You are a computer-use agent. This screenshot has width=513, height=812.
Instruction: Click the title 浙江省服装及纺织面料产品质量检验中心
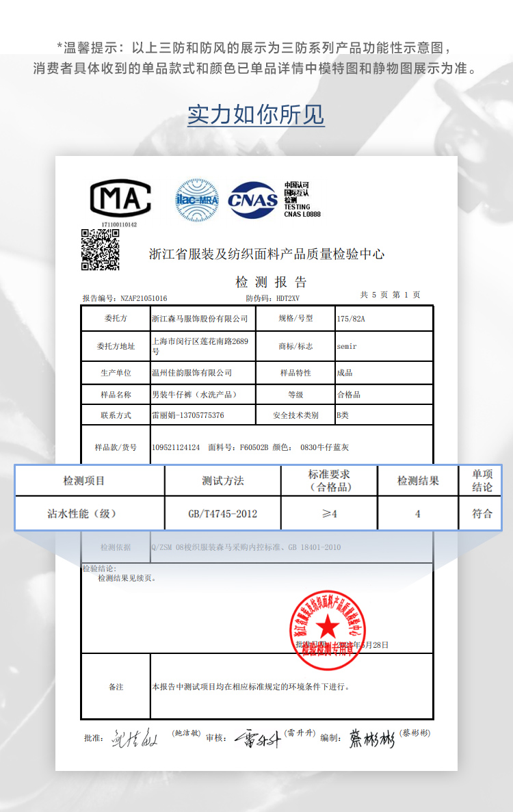point(267,254)
